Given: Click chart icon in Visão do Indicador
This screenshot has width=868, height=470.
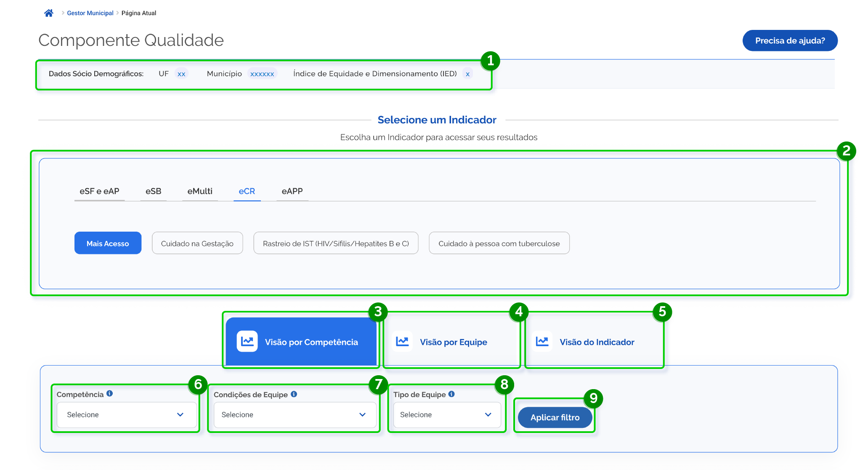Looking at the screenshot, I should coord(542,342).
